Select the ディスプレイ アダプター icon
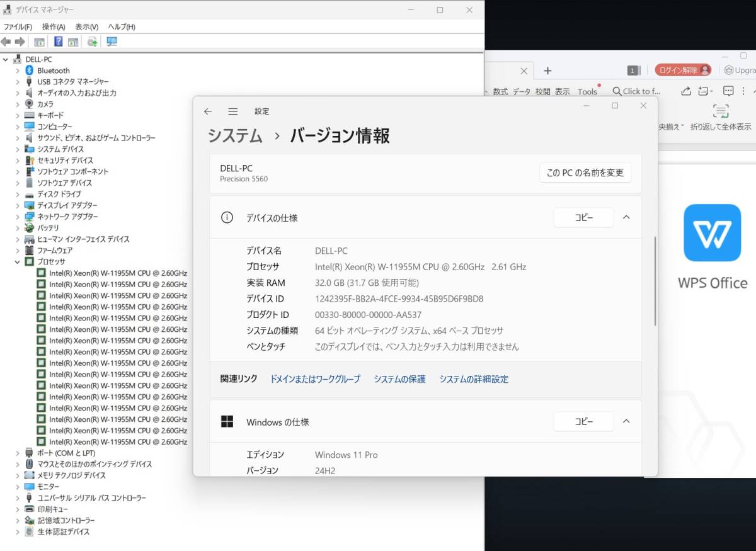 [x=29, y=205]
